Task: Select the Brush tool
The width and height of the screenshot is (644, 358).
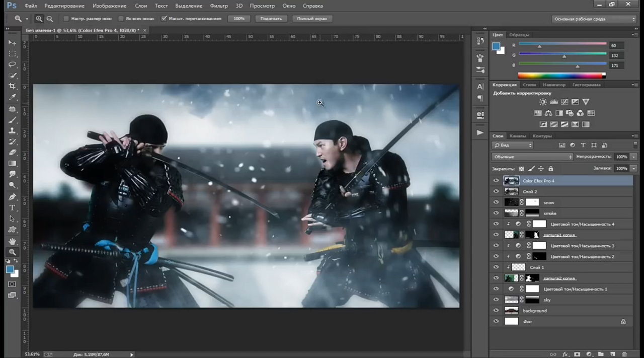Action: coord(13,120)
